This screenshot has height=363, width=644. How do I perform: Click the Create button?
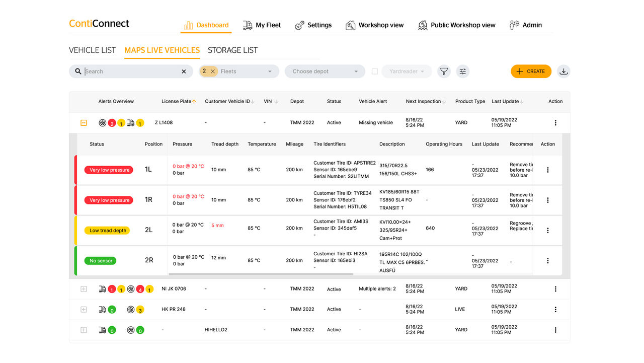531,71
